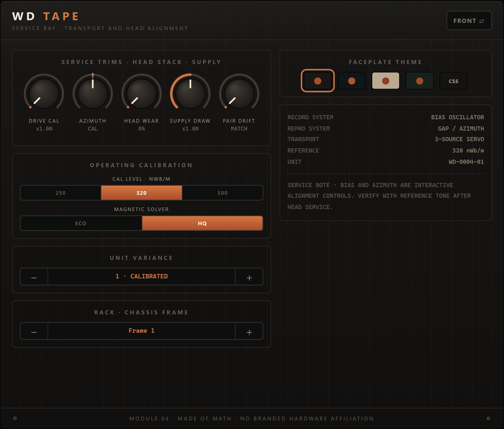Click the 'GAP / AZIMUTH' repro system value

461,128
